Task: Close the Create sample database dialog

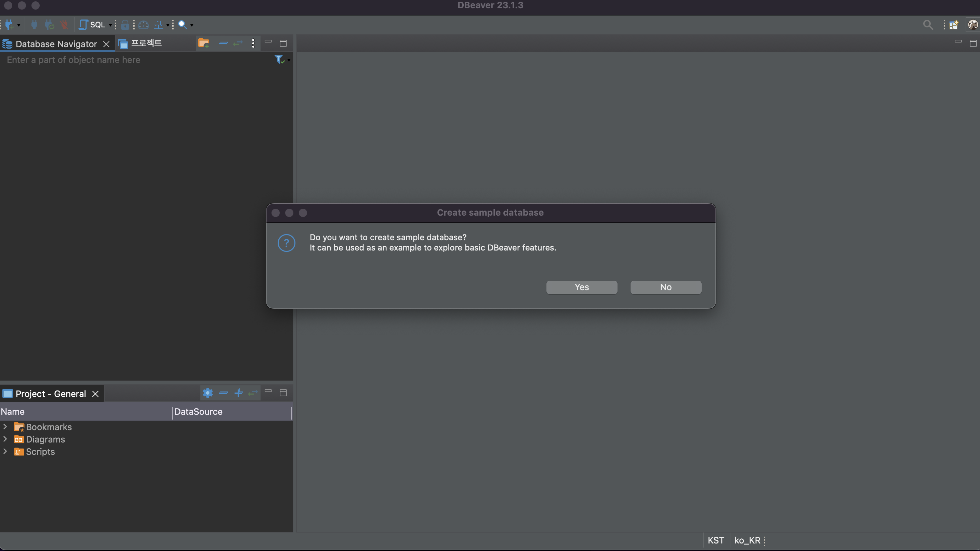Action: tap(276, 213)
